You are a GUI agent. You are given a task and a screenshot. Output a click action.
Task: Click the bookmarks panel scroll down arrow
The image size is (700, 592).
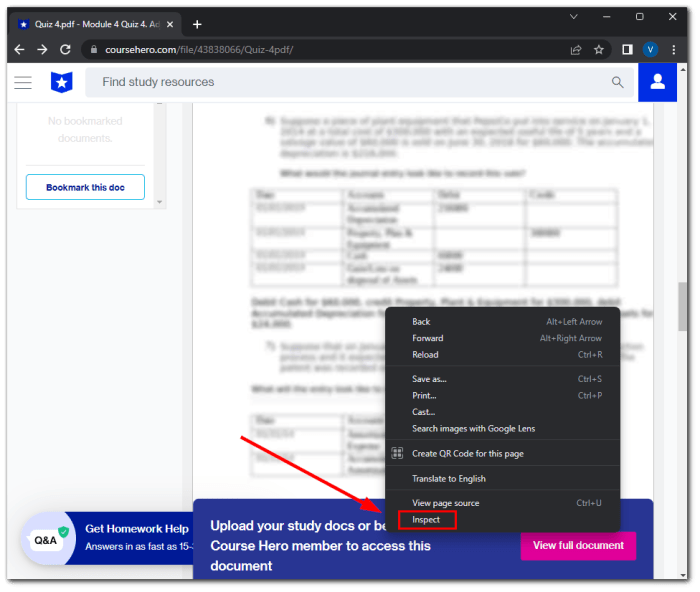click(x=159, y=202)
